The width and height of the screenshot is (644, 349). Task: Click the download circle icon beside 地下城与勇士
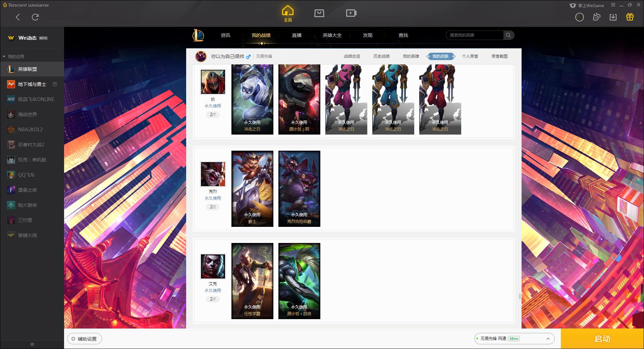coord(55,84)
